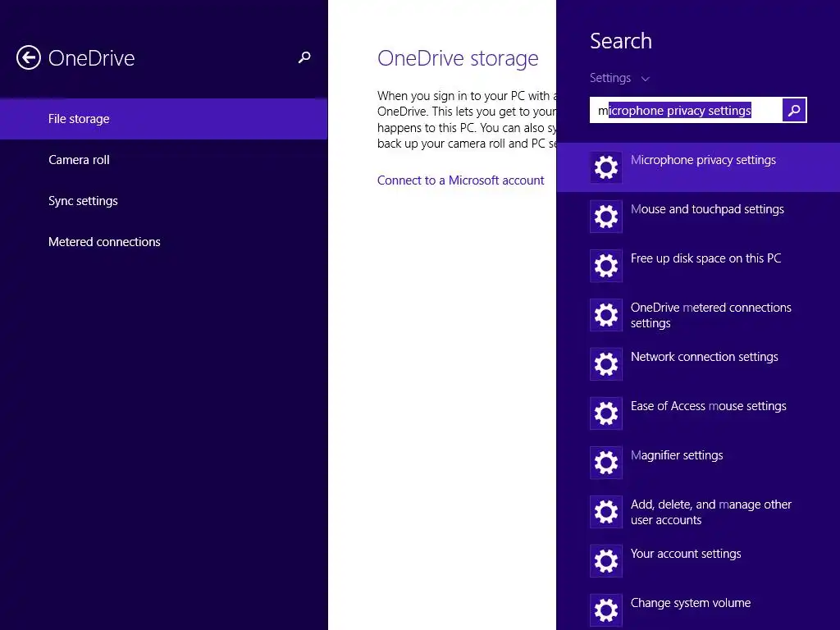Click gear icon beside Magnifier settings
840x630 pixels.
point(606,463)
